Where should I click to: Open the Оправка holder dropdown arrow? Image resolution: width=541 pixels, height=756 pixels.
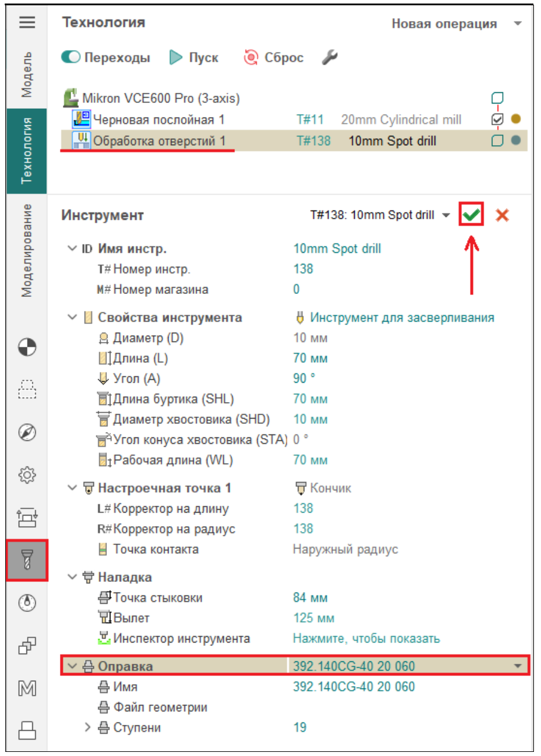(518, 666)
